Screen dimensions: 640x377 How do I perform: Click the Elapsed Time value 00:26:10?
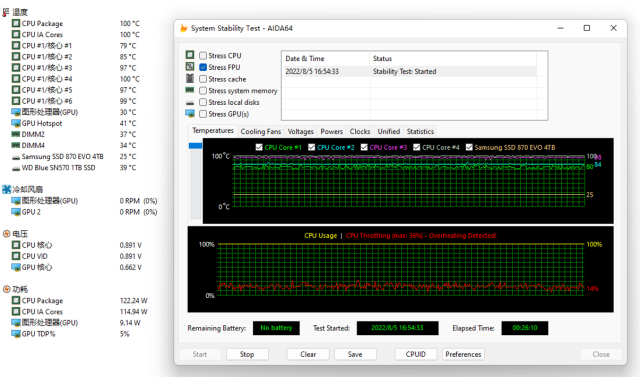pos(524,328)
